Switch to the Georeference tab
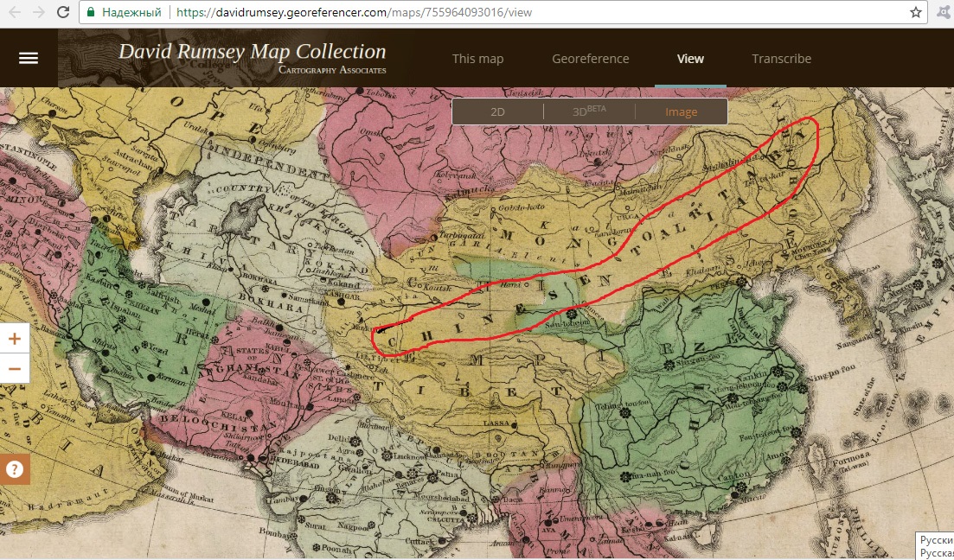This screenshot has width=954, height=560. point(590,59)
